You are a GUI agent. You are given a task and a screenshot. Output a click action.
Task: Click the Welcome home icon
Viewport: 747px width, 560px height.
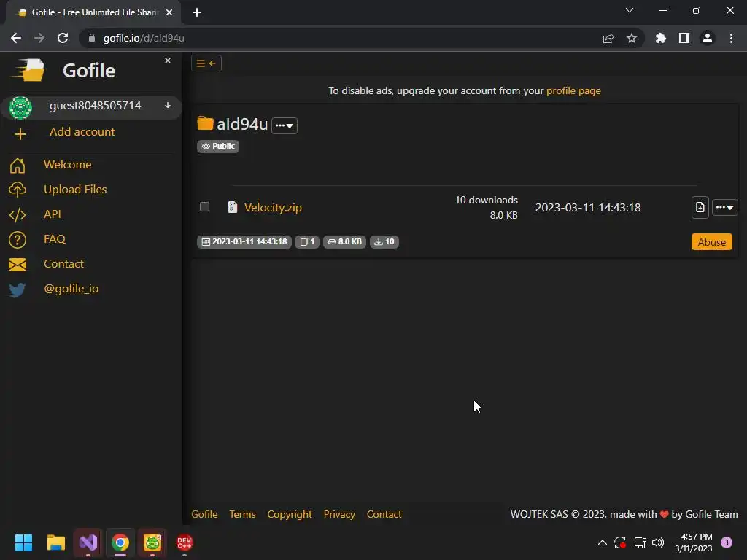pyautogui.click(x=18, y=166)
